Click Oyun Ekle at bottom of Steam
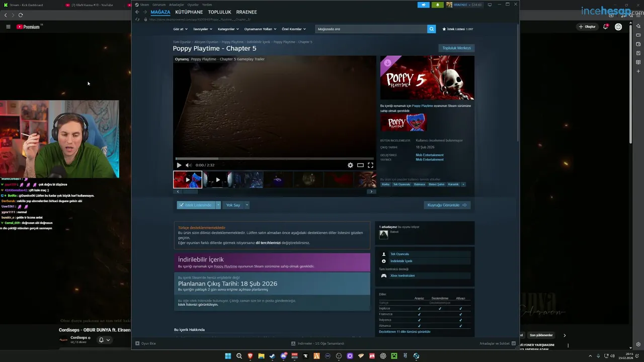Image resolution: width=644 pixels, height=362 pixels. 145,343
